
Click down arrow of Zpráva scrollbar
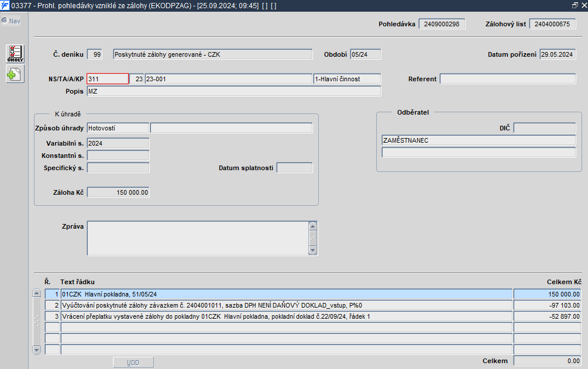313,250
